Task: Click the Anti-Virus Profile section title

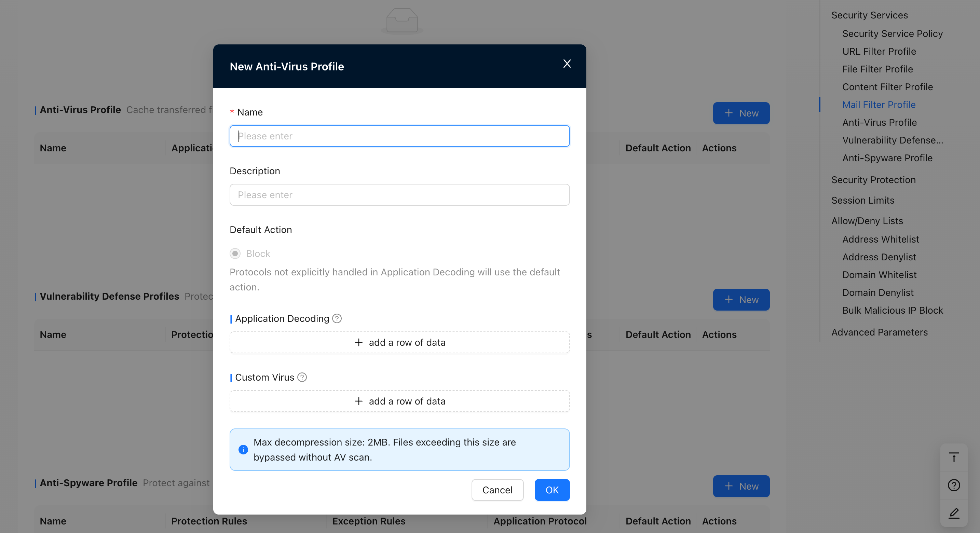Action: tap(80, 110)
